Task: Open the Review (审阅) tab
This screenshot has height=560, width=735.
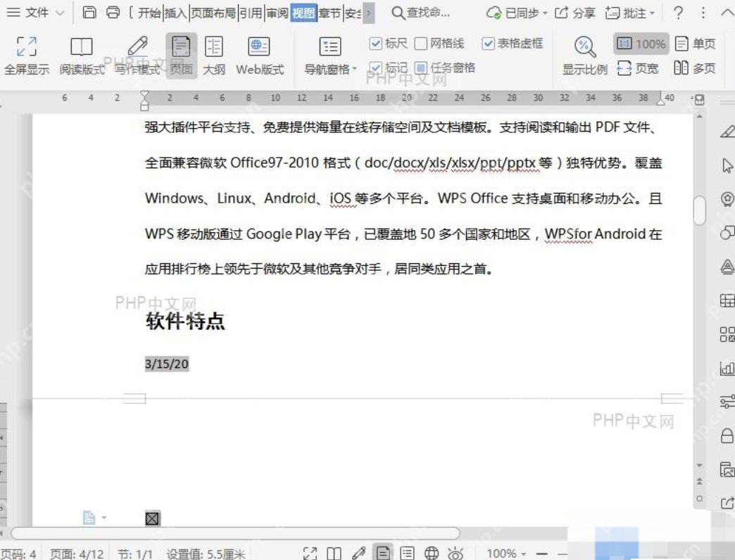Action: (277, 13)
